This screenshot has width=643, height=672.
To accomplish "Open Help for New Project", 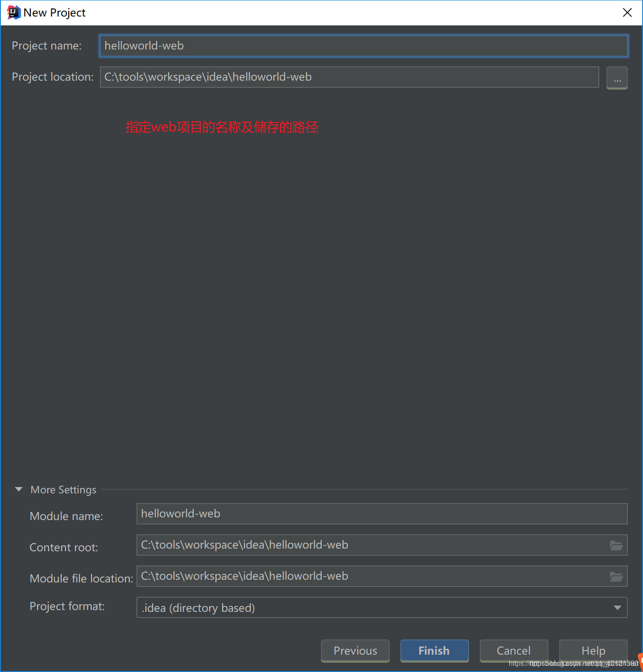I will 594,651.
